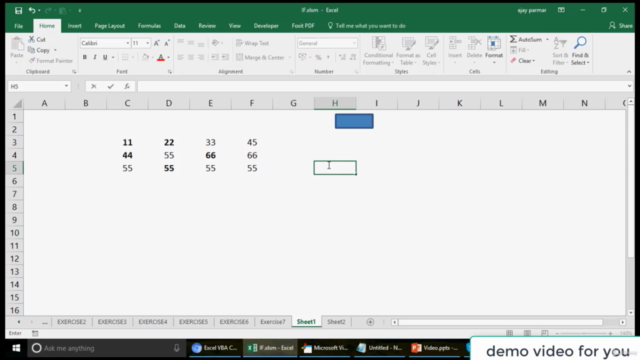
Task: Click the Percent Style icon
Action: 318,58
